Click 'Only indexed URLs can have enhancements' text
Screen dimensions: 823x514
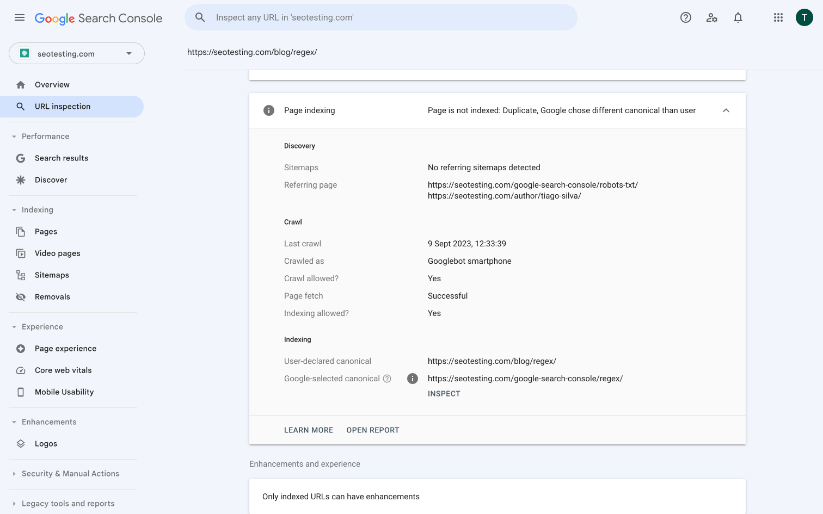(341, 497)
